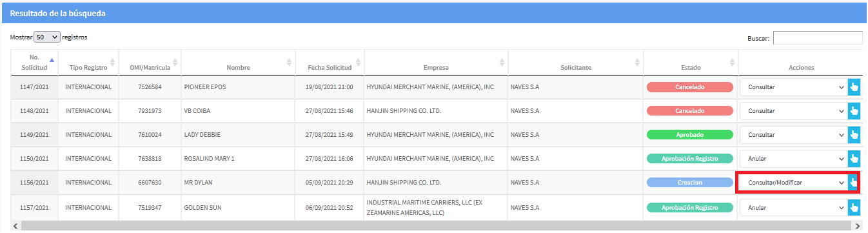Open Anular dropdown for GOLDEN SUN

point(793,207)
